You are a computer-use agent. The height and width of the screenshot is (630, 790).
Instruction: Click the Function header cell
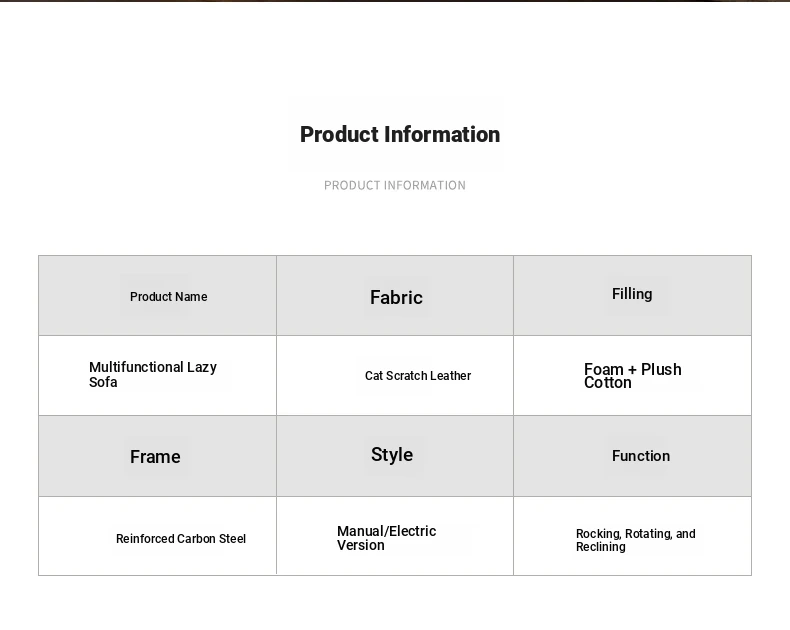pyautogui.click(x=632, y=456)
